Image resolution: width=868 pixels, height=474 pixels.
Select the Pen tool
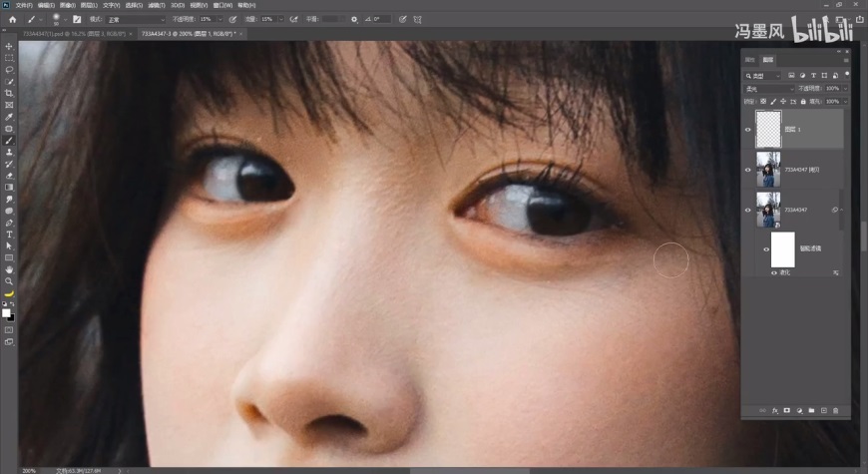click(x=9, y=223)
